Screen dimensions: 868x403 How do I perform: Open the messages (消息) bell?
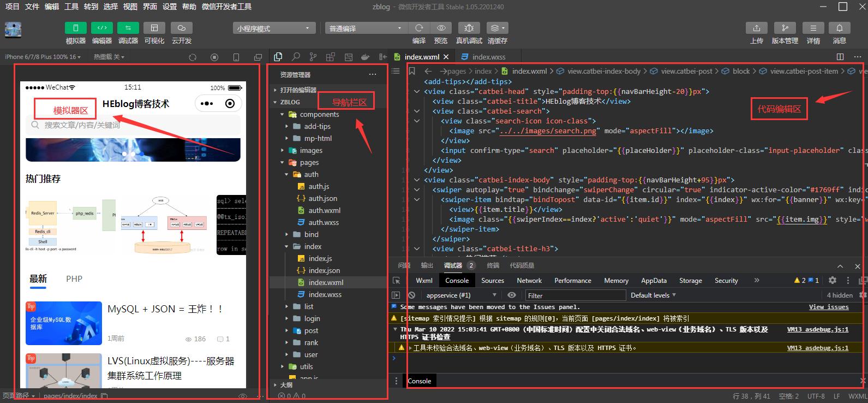[x=840, y=28]
